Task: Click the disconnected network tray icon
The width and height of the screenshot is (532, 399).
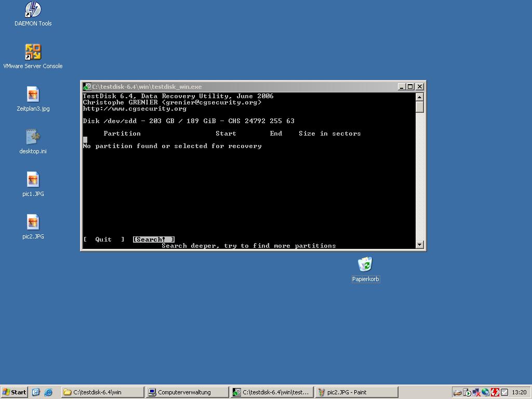Action: 476,393
